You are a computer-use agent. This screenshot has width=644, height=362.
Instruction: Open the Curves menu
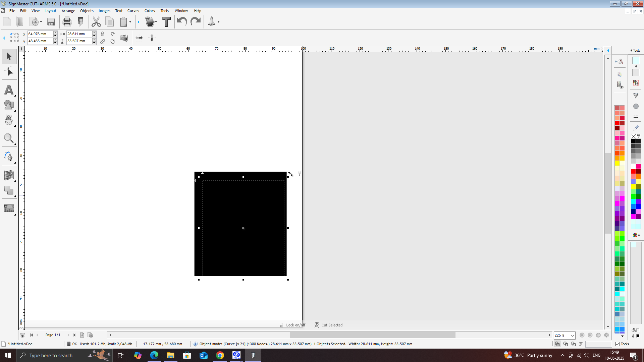click(x=133, y=11)
